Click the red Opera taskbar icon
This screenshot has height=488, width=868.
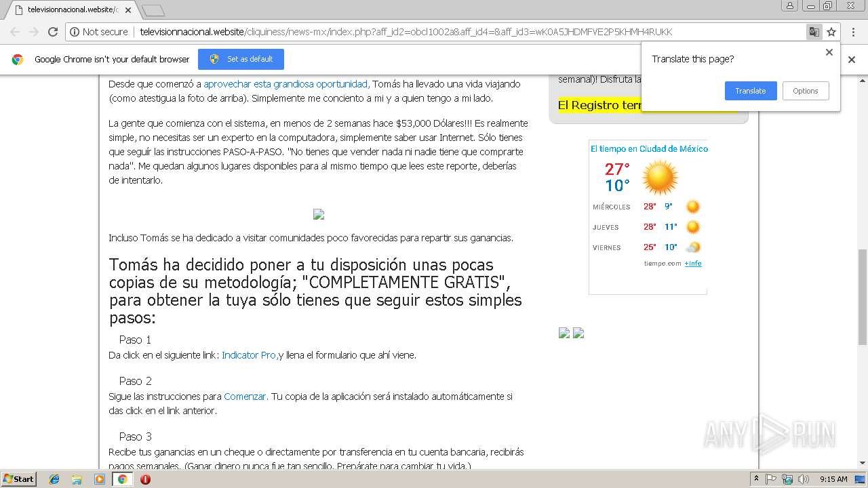point(145,479)
